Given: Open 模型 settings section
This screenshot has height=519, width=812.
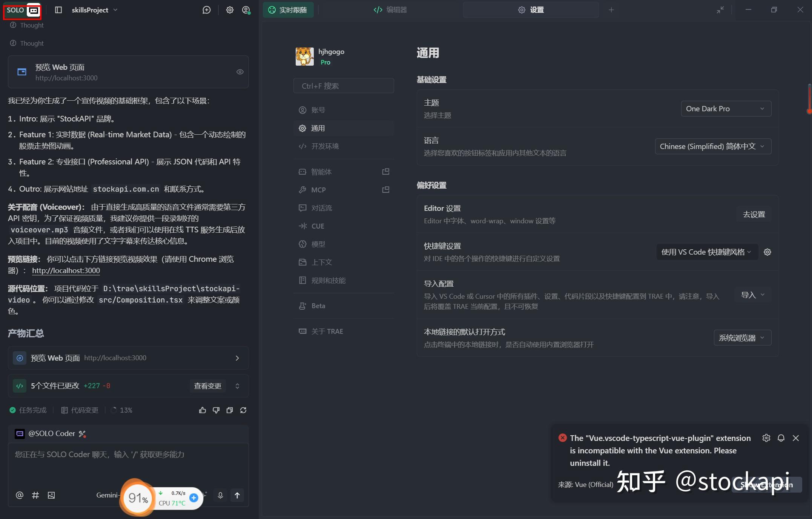Looking at the screenshot, I should [344, 244].
